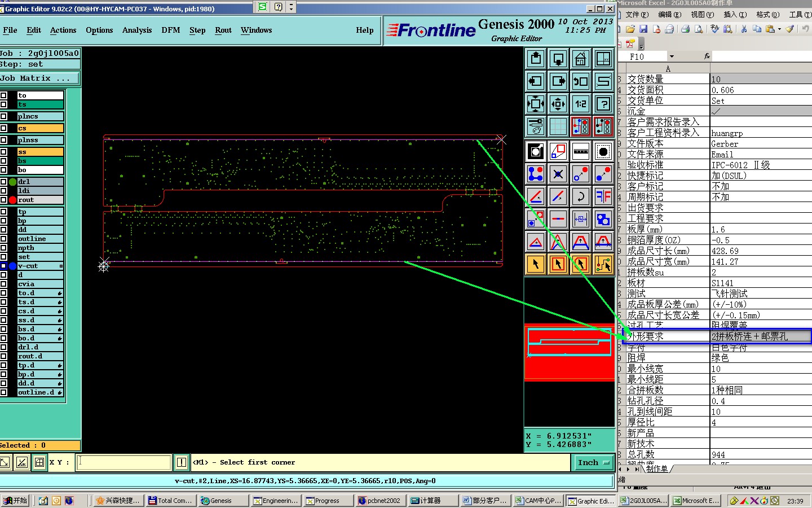Click Excel's scissors cut icon
This screenshot has height=508, width=812.
[x=744, y=29]
